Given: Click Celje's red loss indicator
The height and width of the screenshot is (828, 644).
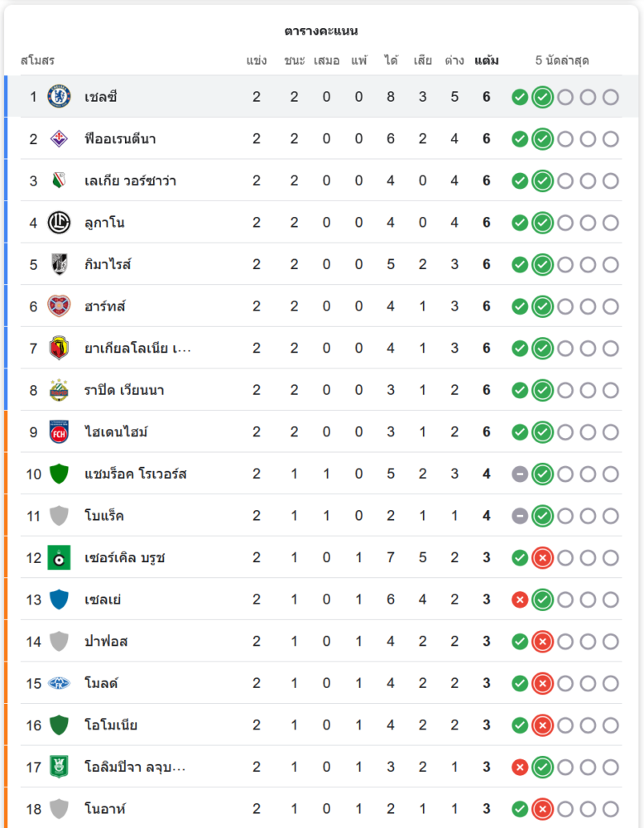Looking at the screenshot, I should tap(520, 599).
